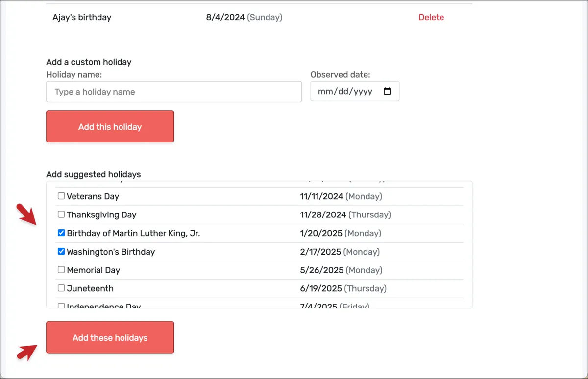The width and height of the screenshot is (588, 379).
Task: Delete Ajay's birthday holiday
Action: pos(431,17)
